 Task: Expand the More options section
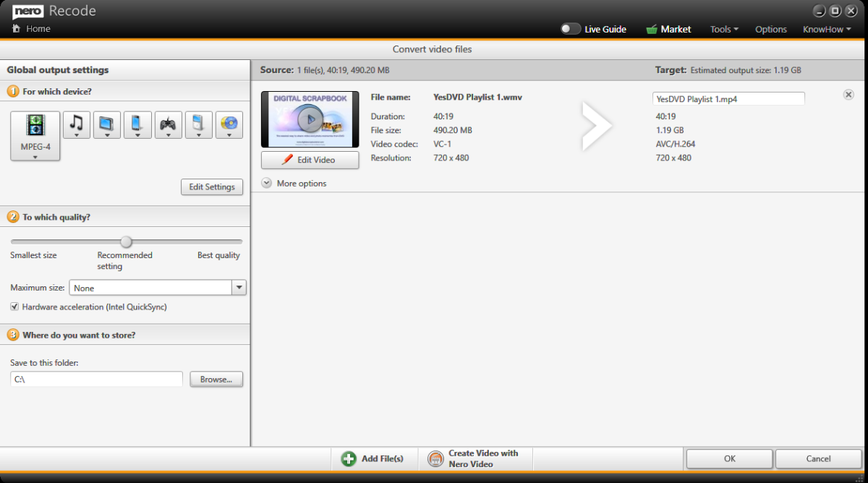[267, 183]
